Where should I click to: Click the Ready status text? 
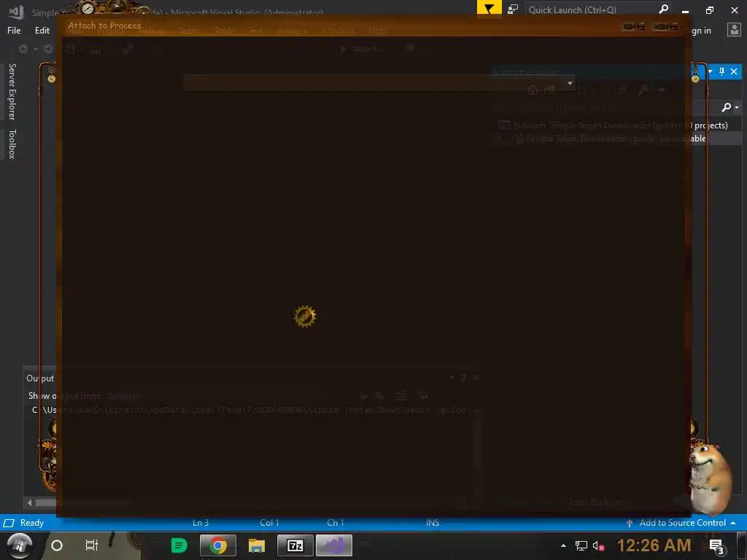[x=32, y=523]
